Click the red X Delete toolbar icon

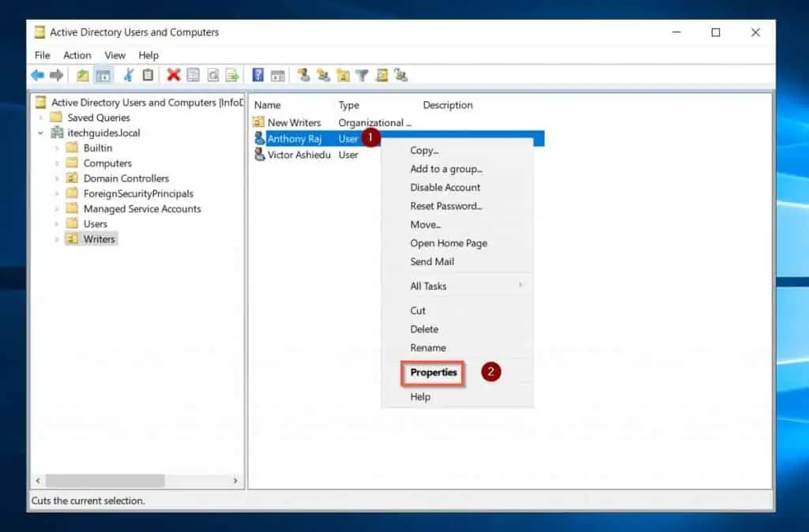click(174, 75)
